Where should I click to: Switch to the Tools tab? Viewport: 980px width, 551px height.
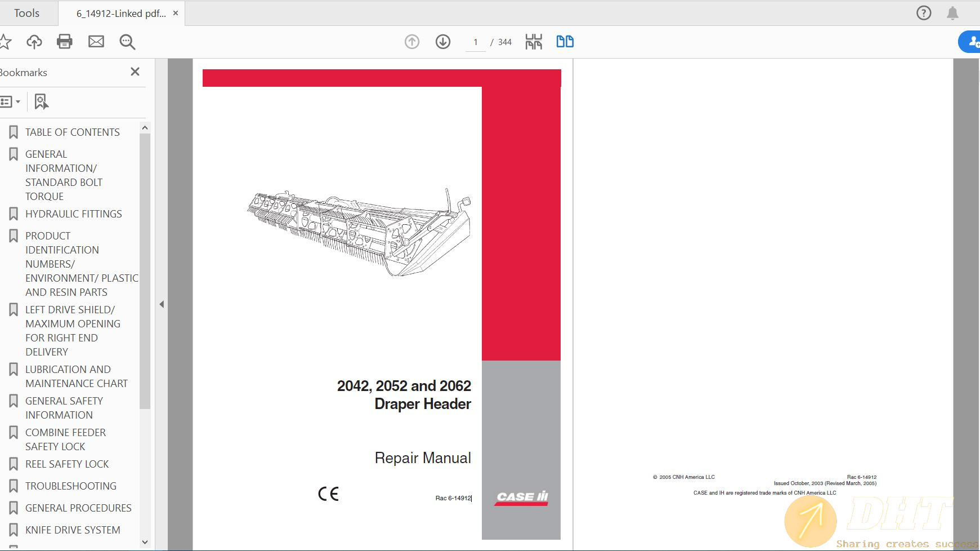click(28, 12)
